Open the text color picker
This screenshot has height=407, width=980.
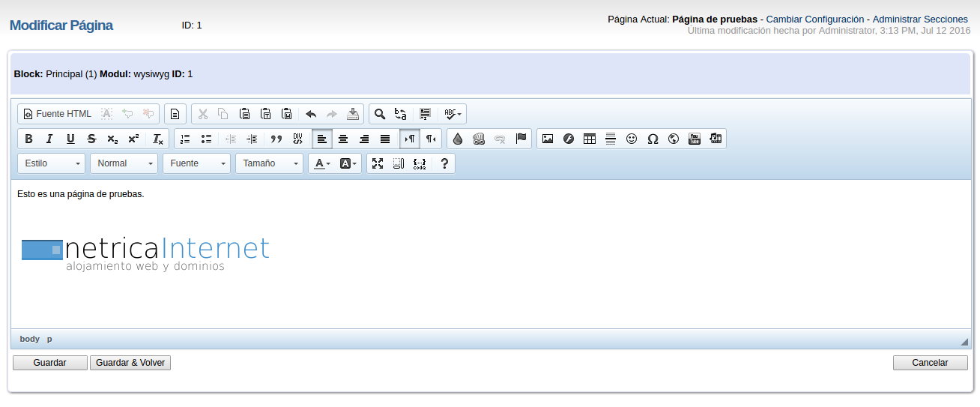tap(322, 163)
